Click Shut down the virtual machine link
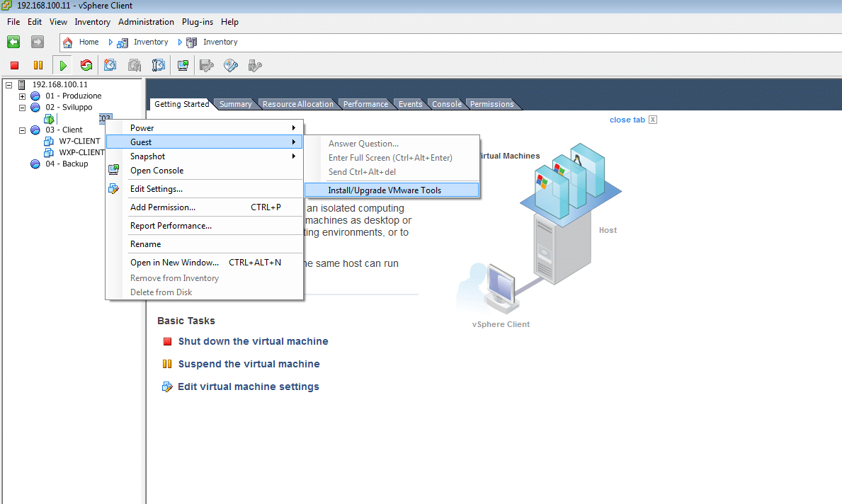Screen dimensions: 842x504 pos(253,341)
